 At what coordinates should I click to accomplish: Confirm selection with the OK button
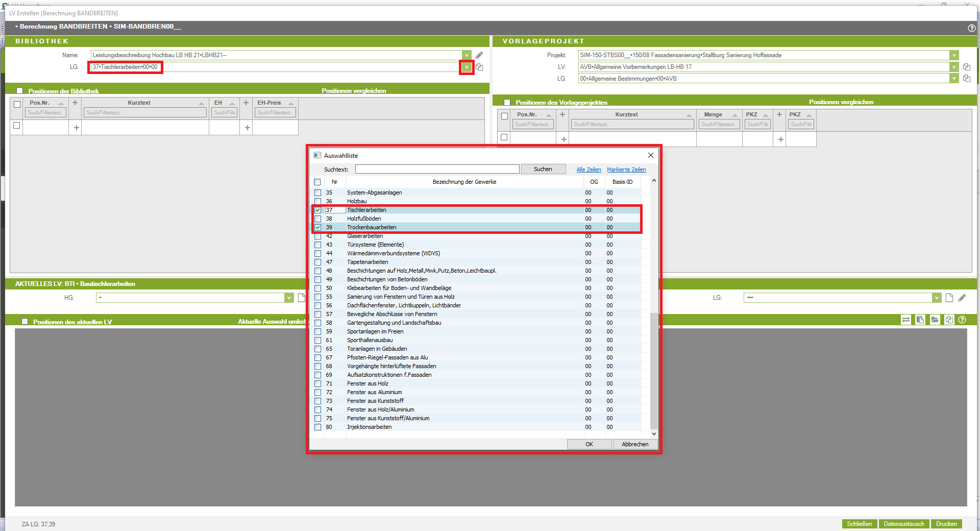589,444
